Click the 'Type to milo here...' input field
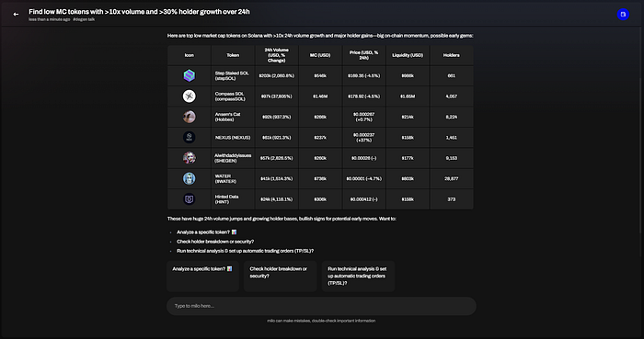Image resolution: width=644 pixels, height=339 pixels. pos(321,306)
